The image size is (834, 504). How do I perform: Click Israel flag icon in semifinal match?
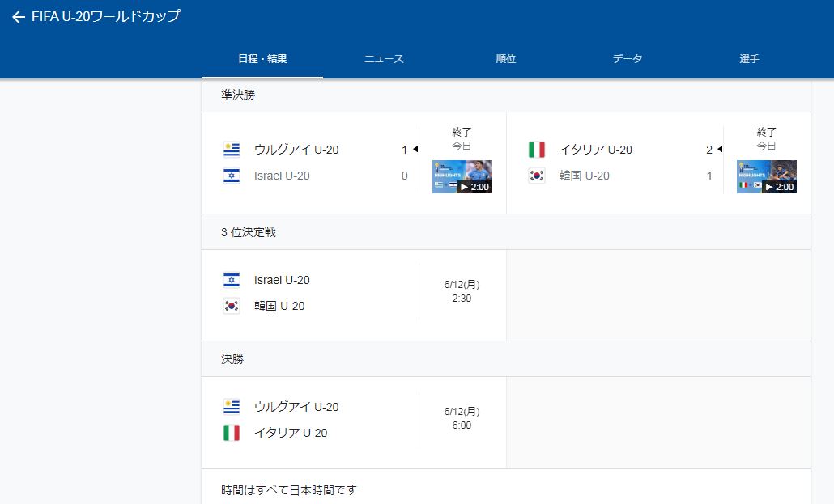coord(232,176)
